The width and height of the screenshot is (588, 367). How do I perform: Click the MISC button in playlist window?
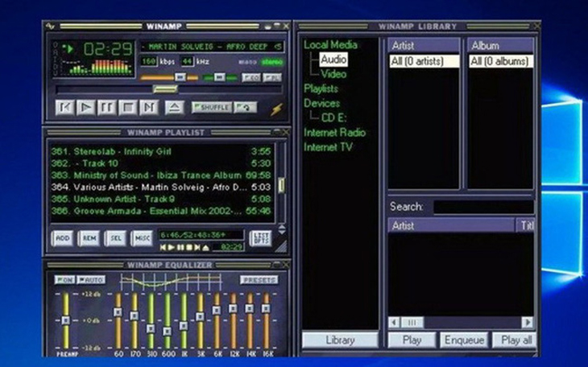click(142, 238)
